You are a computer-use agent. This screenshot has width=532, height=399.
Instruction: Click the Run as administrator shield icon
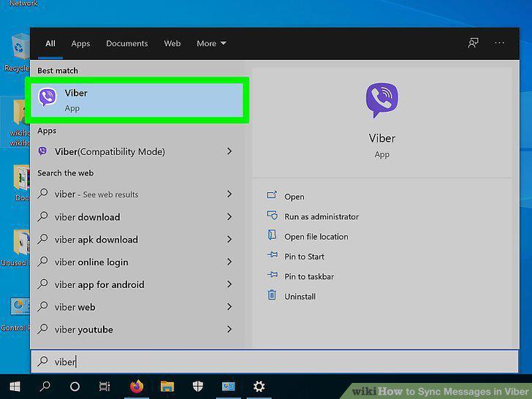point(272,215)
